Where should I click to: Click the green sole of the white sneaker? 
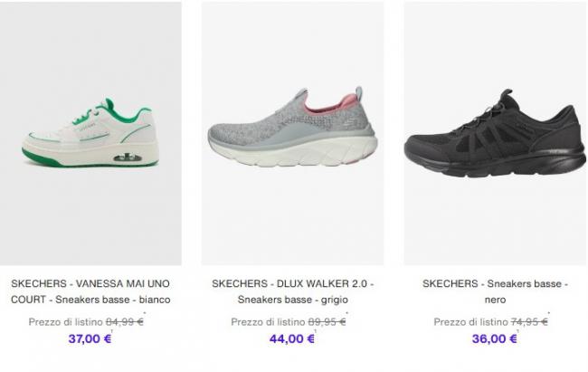point(42,158)
